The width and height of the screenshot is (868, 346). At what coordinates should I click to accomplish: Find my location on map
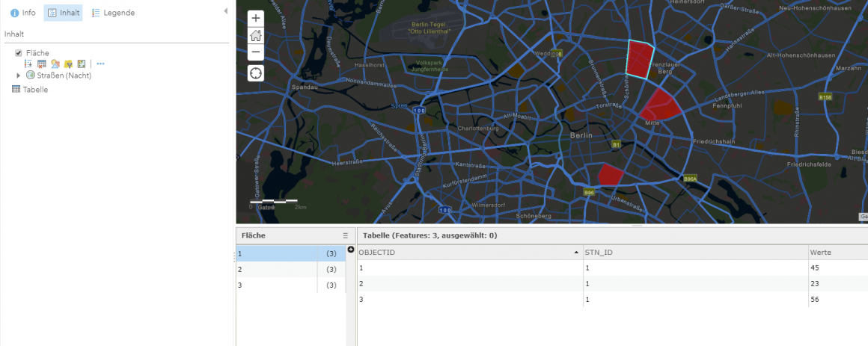[x=256, y=73]
